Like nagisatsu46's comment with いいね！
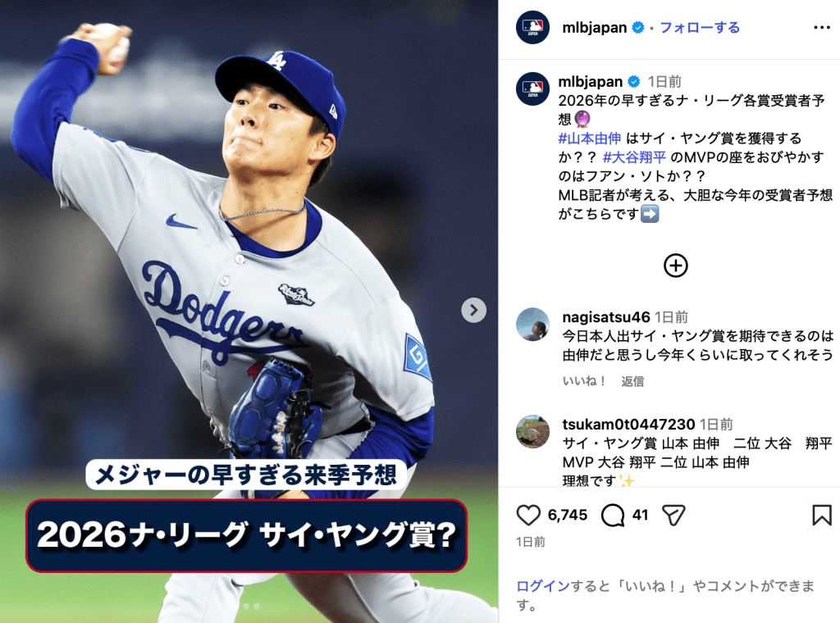840x623 pixels. (x=584, y=381)
